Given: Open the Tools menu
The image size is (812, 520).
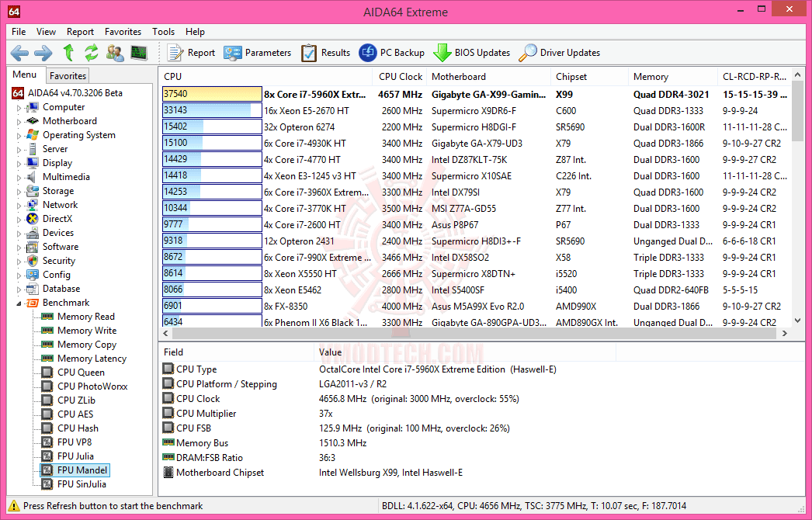Looking at the screenshot, I should point(163,32).
